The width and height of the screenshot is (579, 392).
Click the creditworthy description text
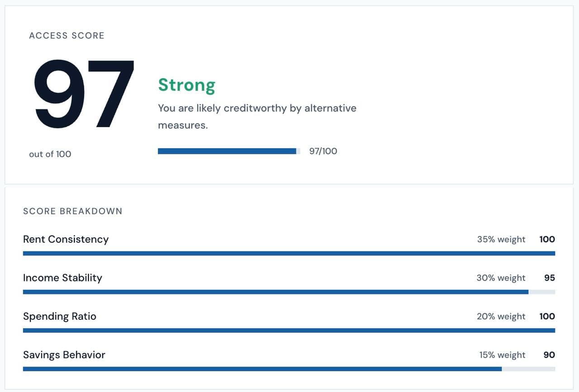(x=257, y=116)
